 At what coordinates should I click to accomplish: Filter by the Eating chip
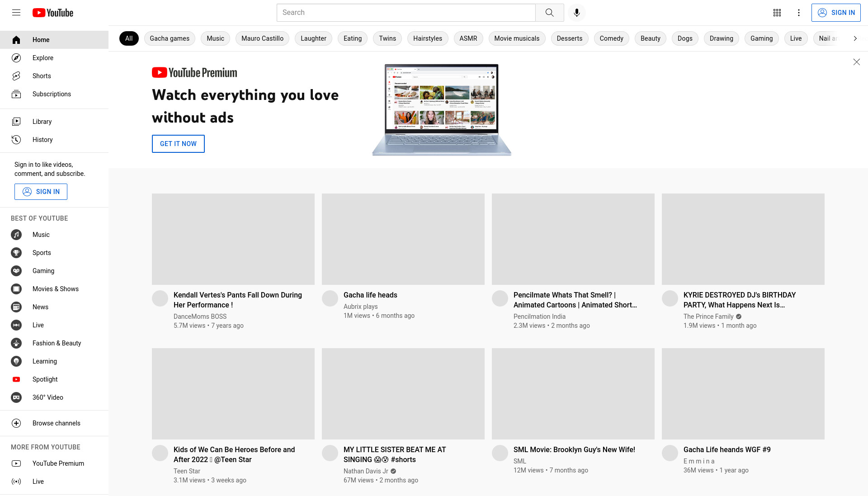353,38
